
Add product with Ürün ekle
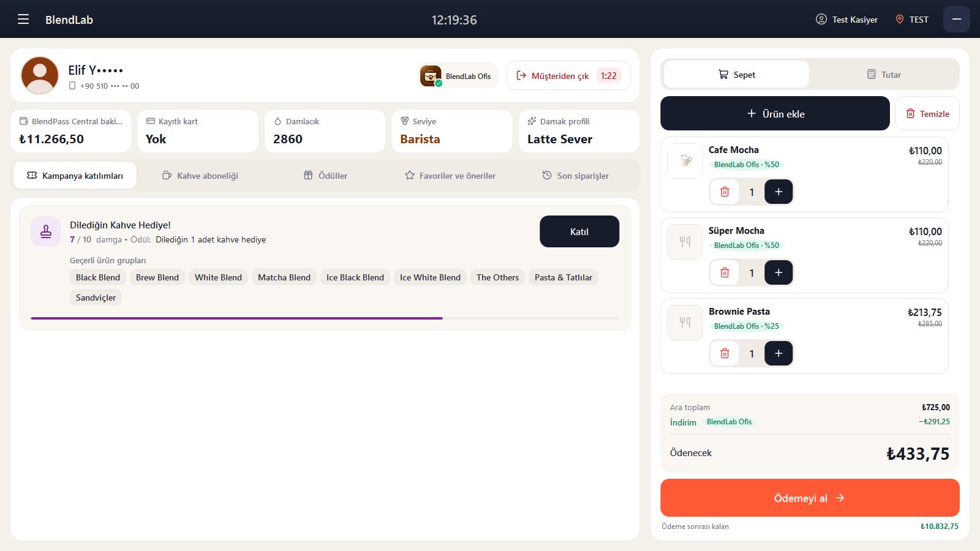point(775,113)
